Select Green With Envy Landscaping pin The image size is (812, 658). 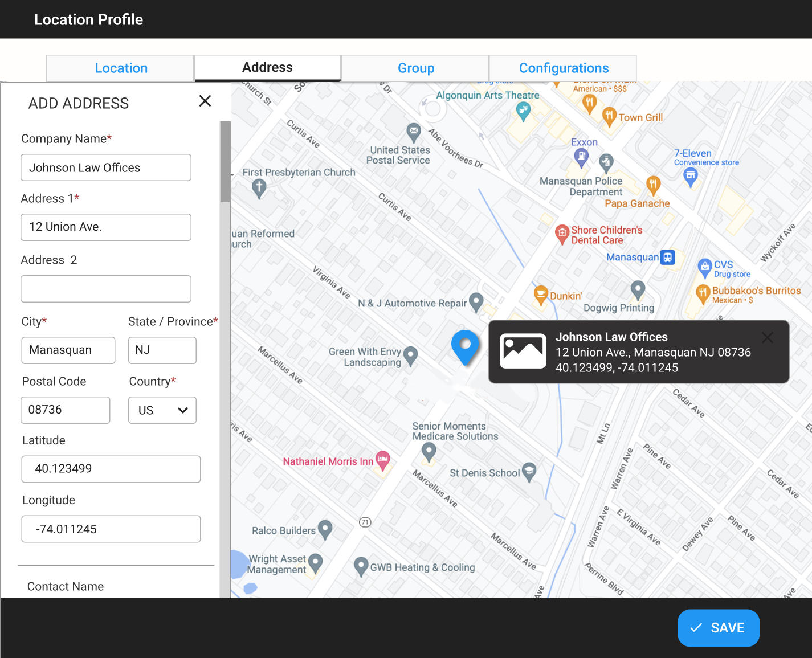(x=410, y=356)
